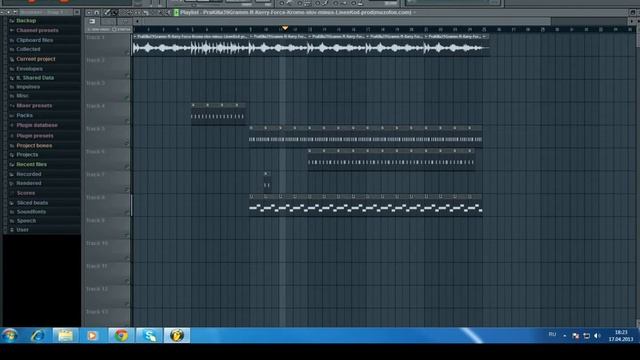
Task: Mute Track 6 using its switch
Action: pos(127,167)
